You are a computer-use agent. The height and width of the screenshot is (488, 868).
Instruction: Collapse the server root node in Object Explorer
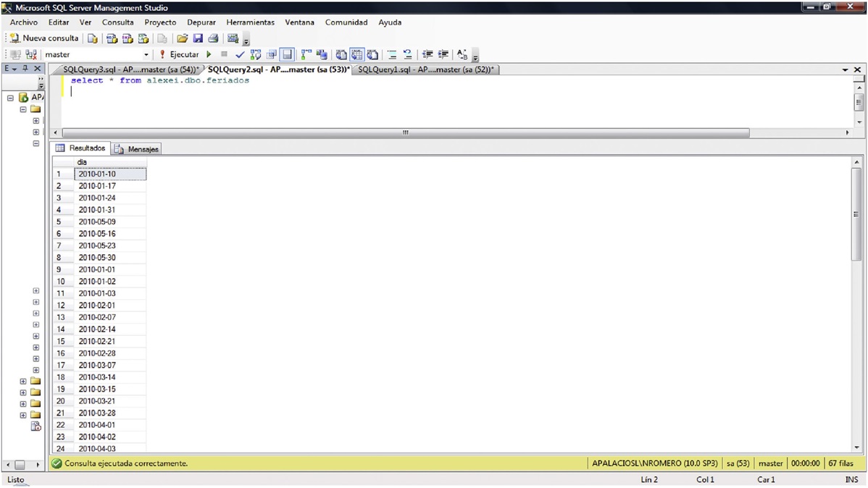[11, 98]
